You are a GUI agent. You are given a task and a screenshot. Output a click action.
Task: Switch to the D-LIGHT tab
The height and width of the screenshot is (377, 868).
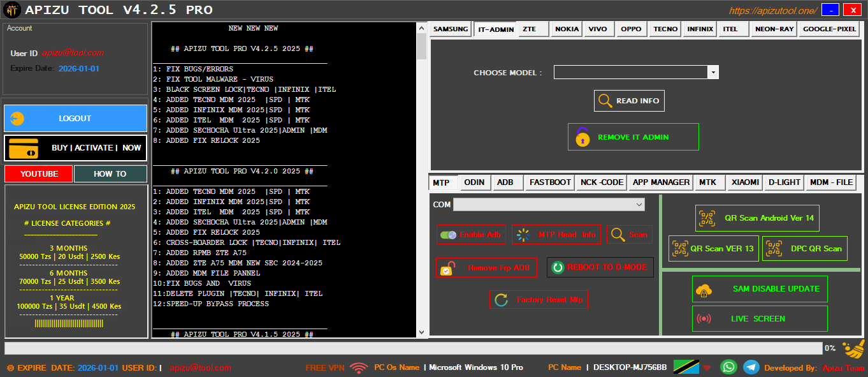pos(784,182)
